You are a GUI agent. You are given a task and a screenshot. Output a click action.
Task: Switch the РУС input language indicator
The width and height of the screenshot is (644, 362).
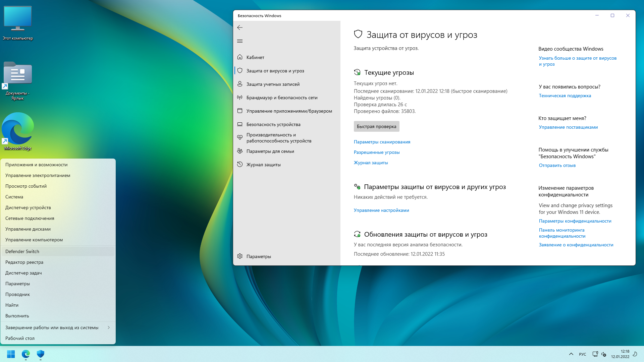(x=583, y=354)
